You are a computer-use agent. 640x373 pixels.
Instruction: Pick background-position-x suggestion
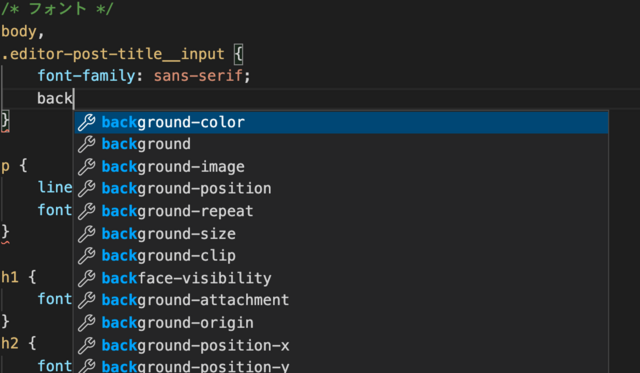(x=341, y=345)
